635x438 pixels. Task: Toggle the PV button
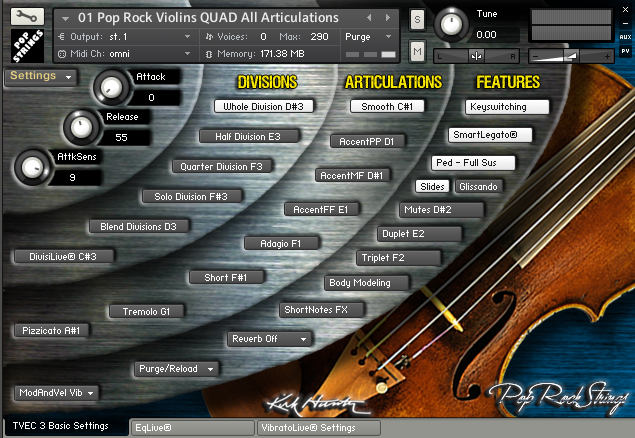point(625,51)
